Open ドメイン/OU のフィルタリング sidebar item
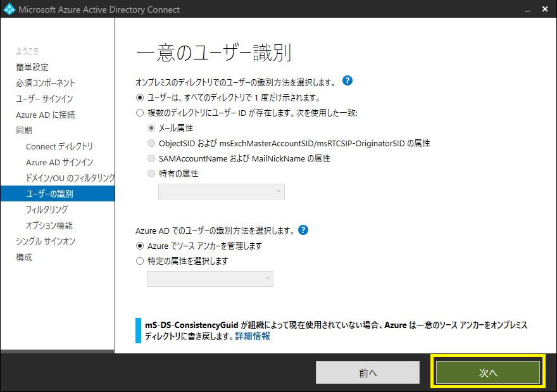557x392 pixels. pos(70,178)
